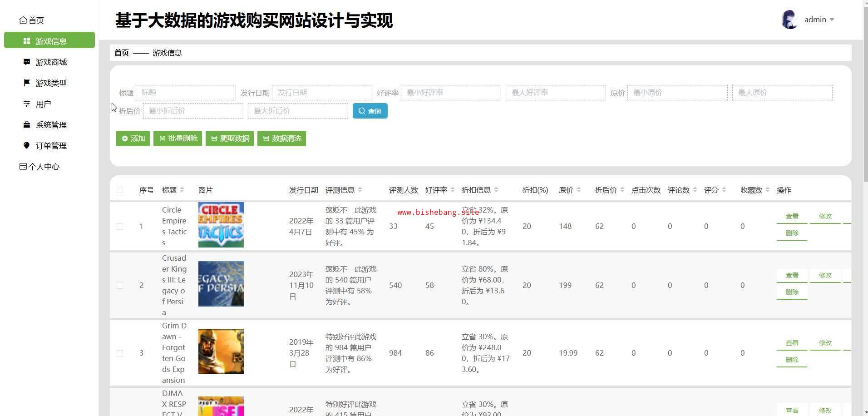This screenshot has height=416, width=868.
Task: Click the Grim Dawn game thumbnail
Action: (221, 352)
